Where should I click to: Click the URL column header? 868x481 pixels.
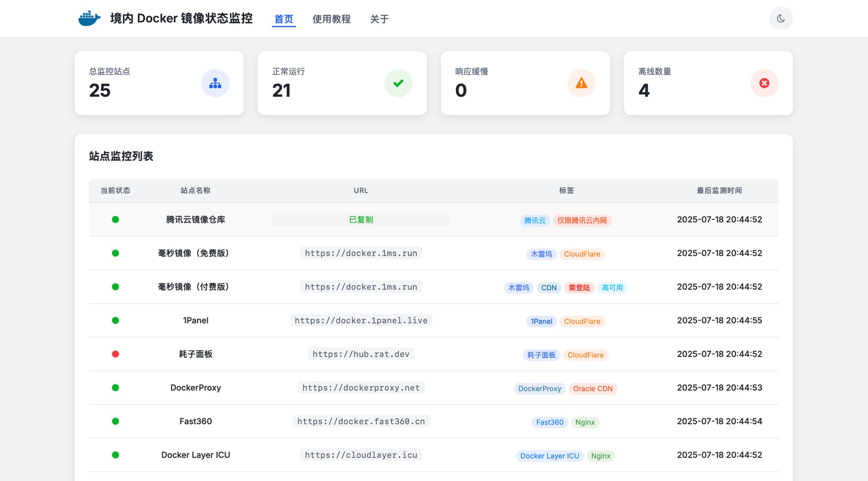tap(361, 191)
